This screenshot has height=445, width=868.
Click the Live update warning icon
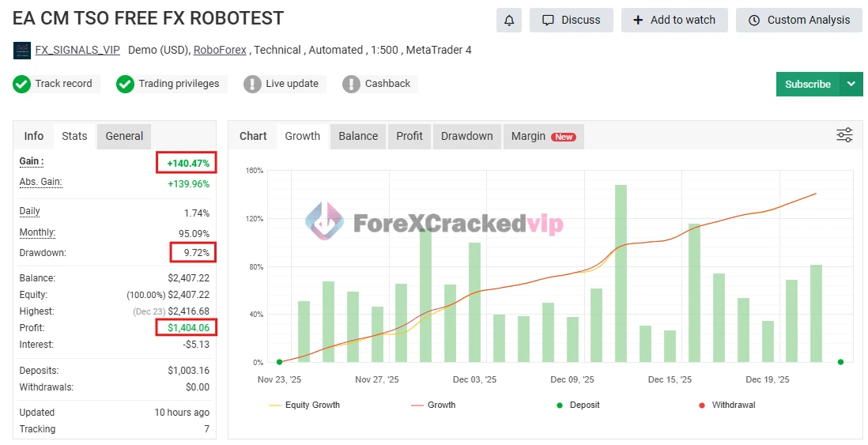[252, 84]
